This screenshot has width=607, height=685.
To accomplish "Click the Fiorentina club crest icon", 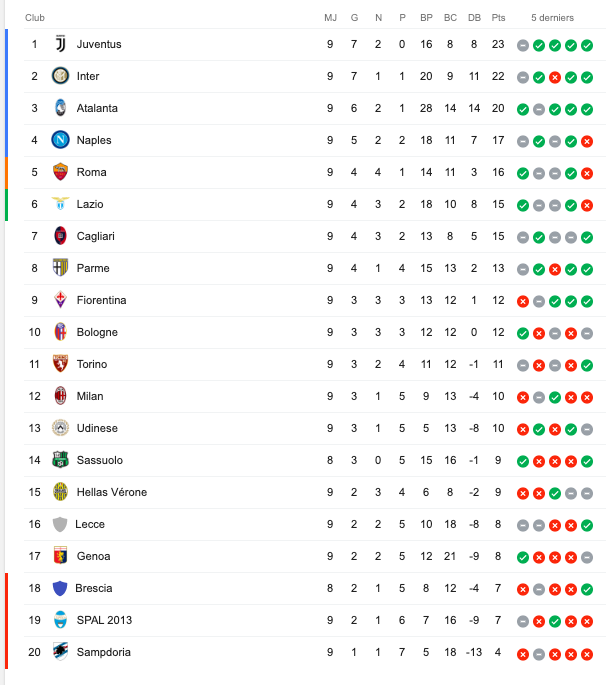I will [61, 300].
